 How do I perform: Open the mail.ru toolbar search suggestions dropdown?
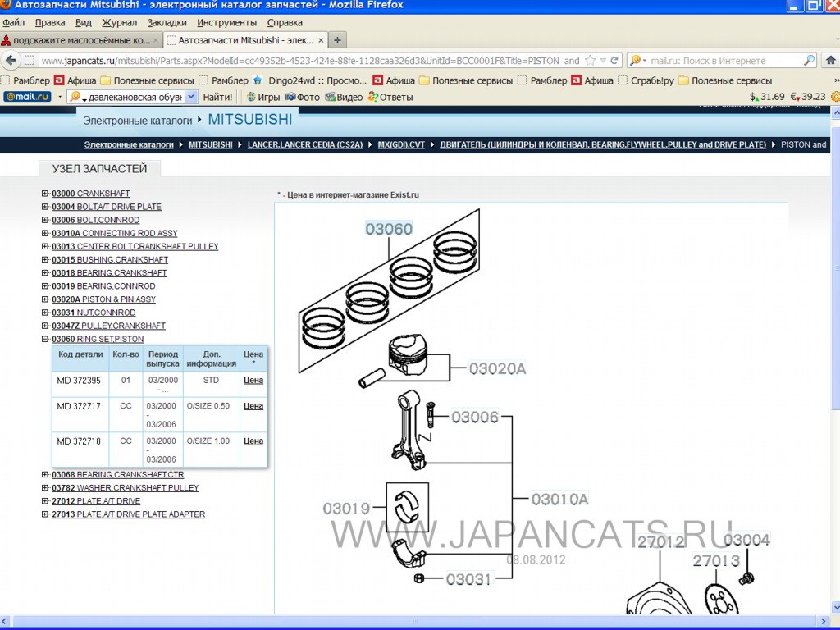191,97
